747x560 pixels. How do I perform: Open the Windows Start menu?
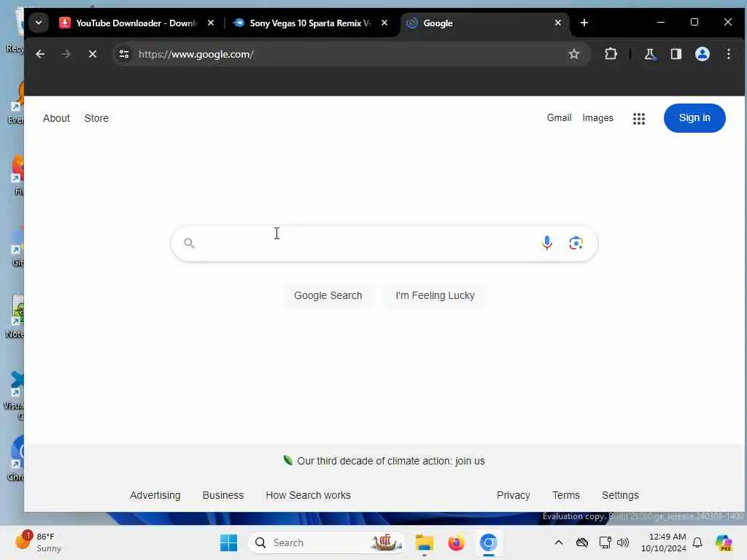click(228, 542)
